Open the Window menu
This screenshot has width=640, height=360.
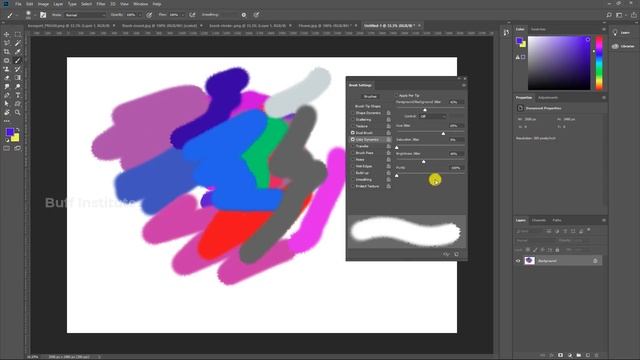click(x=140, y=4)
